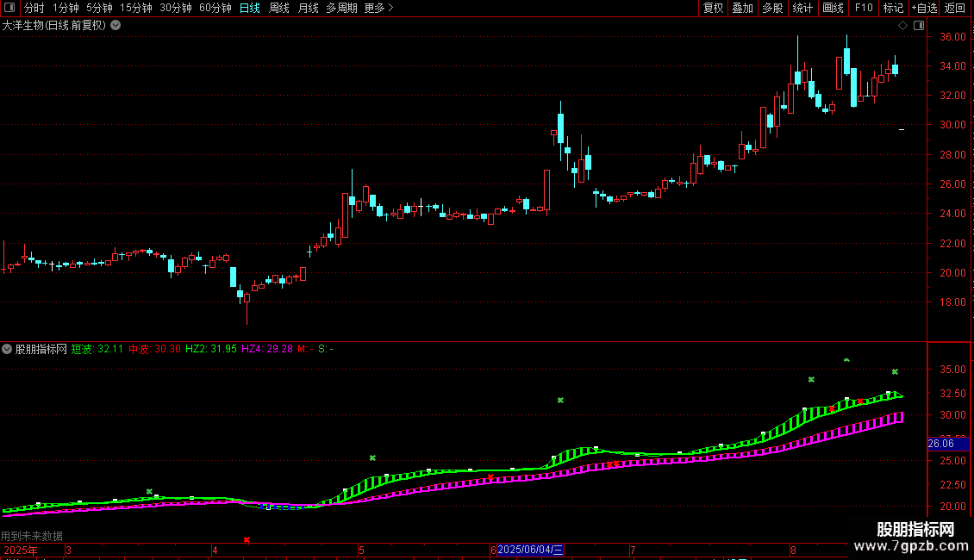Toggle the side panel icon in chart corner

[919, 26]
